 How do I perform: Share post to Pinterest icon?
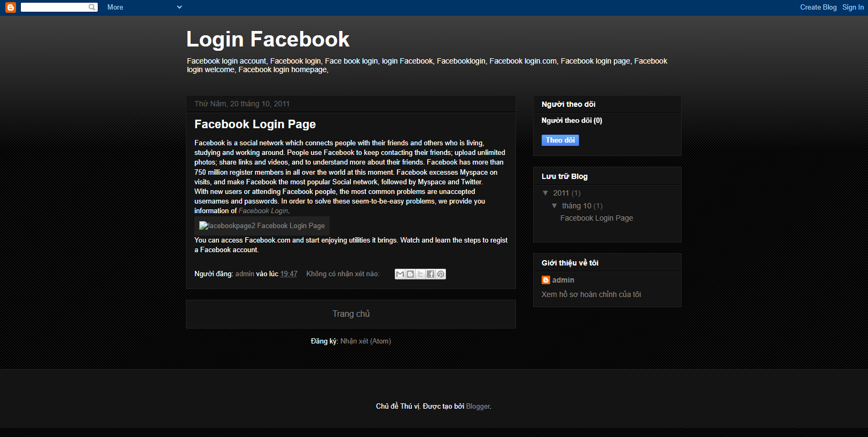(x=441, y=274)
